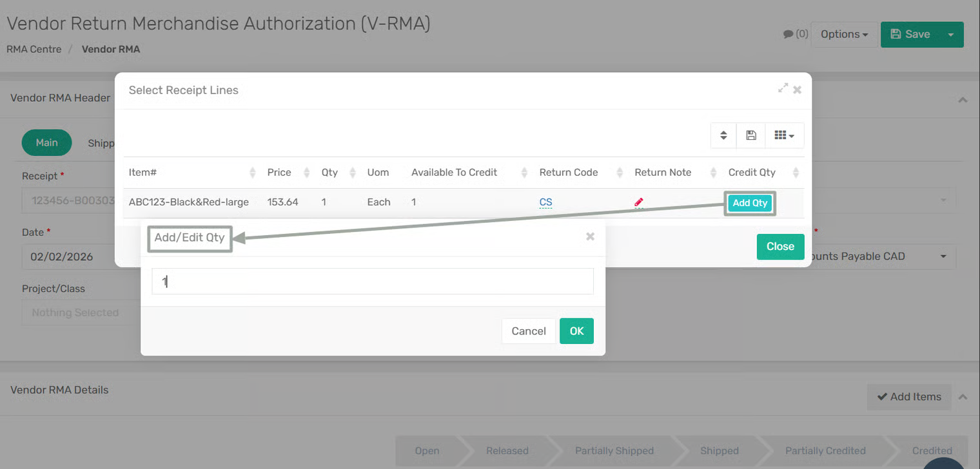This screenshot has width=980, height=469.
Task: Expand the Select Receipt Lines dialog
Action: click(783, 88)
